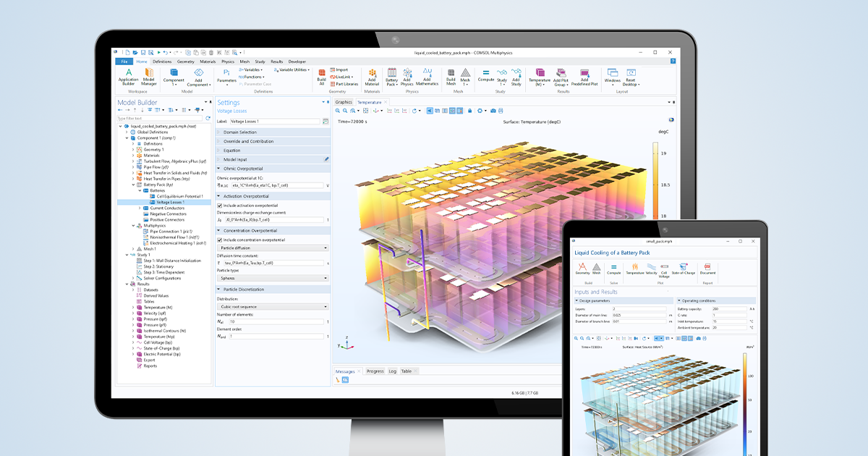The width and height of the screenshot is (868, 456).
Task: Click Temperature plot icon in small_pack window
Action: coord(634,269)
